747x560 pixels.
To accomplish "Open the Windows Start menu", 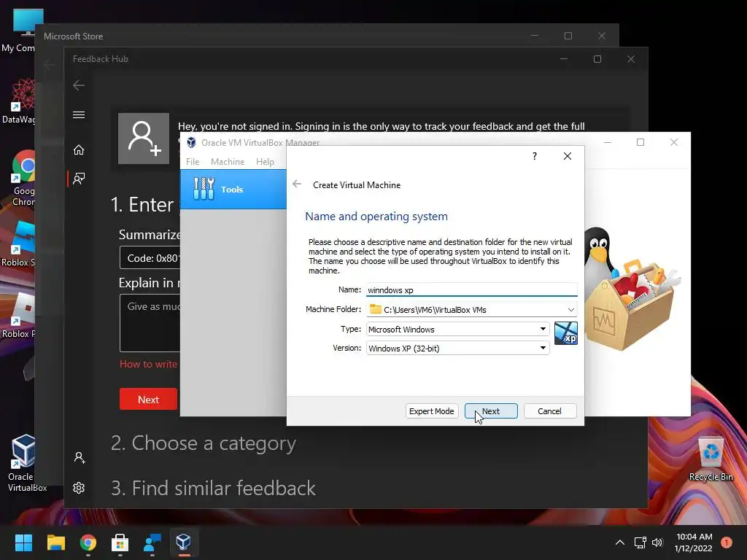I will point(23,542).
